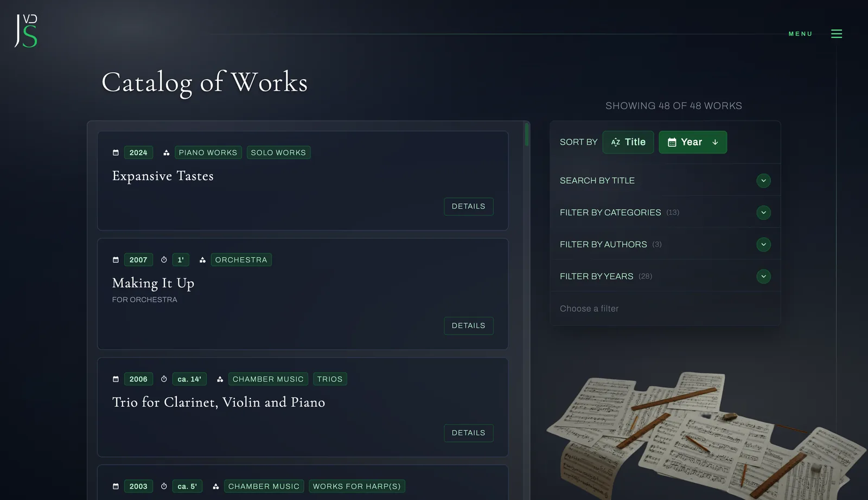868x500 pixels.
Task: Sort works by Title
Action: (x=628, y=142)
